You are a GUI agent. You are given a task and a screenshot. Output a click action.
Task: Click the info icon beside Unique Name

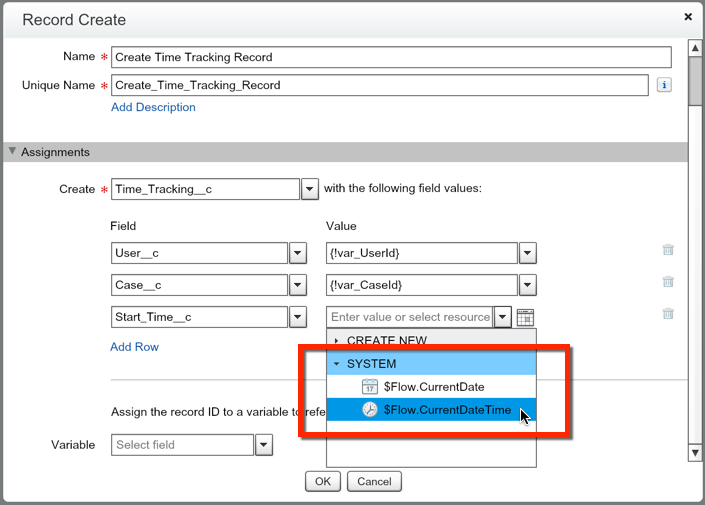664,86
